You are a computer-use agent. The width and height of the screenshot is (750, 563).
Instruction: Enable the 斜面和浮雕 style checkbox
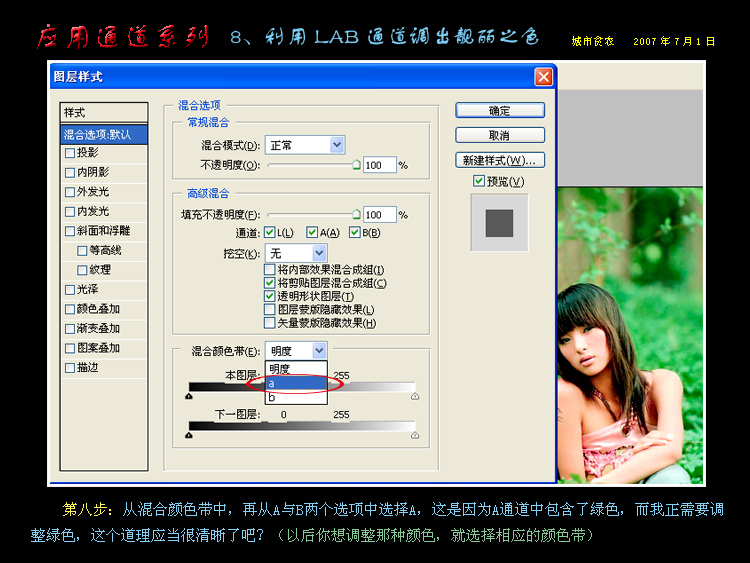click(x=70, y=231)
